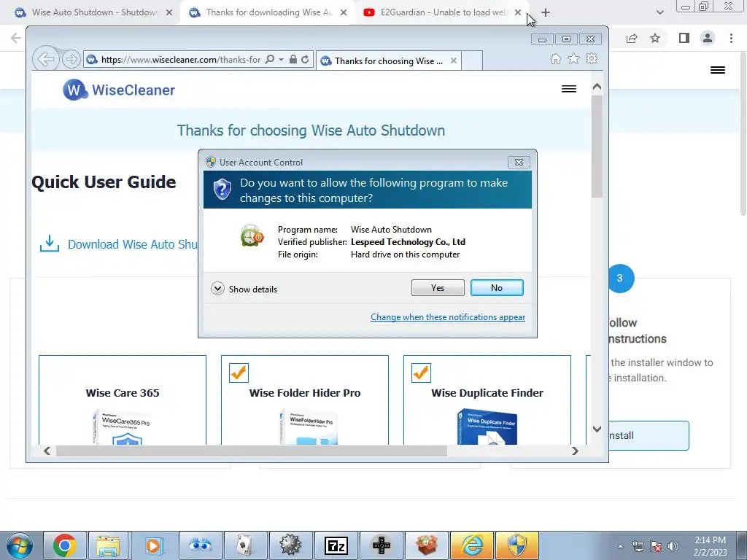Click the IE horizontal scrollbar thumb
The width and height of the screenshot is (747, 560).
252,451
